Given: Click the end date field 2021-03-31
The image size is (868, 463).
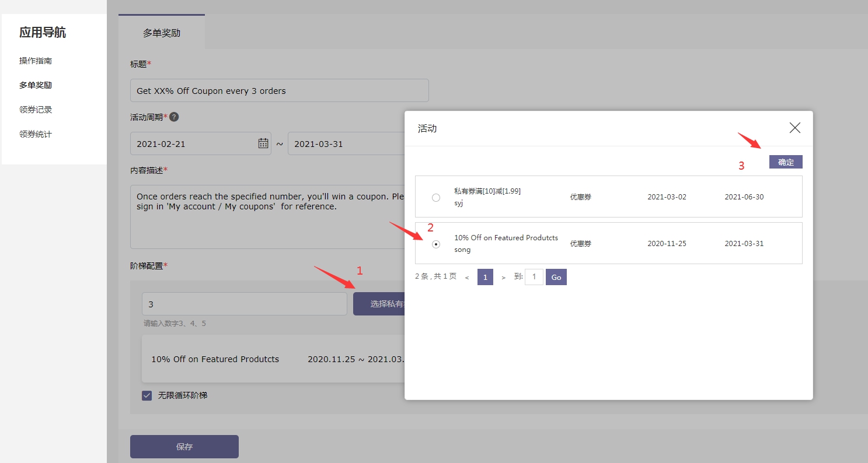Looking at the screenshot, I should (346, 143).
